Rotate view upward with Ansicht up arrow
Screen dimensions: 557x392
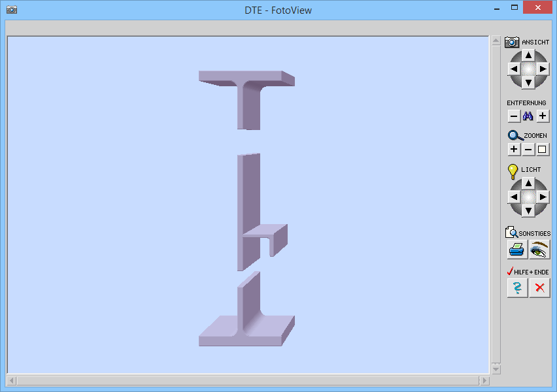(x=528, y=55)
